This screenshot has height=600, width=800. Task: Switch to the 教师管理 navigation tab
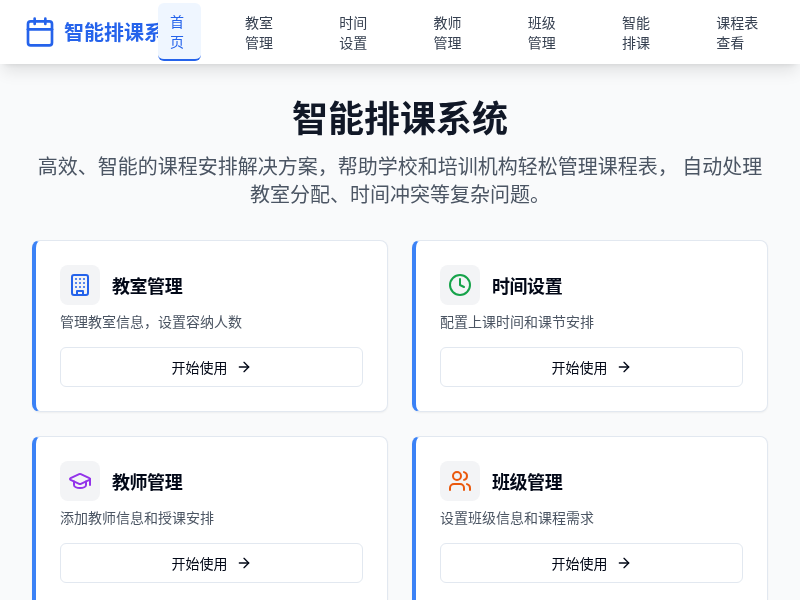pos(447,33)
